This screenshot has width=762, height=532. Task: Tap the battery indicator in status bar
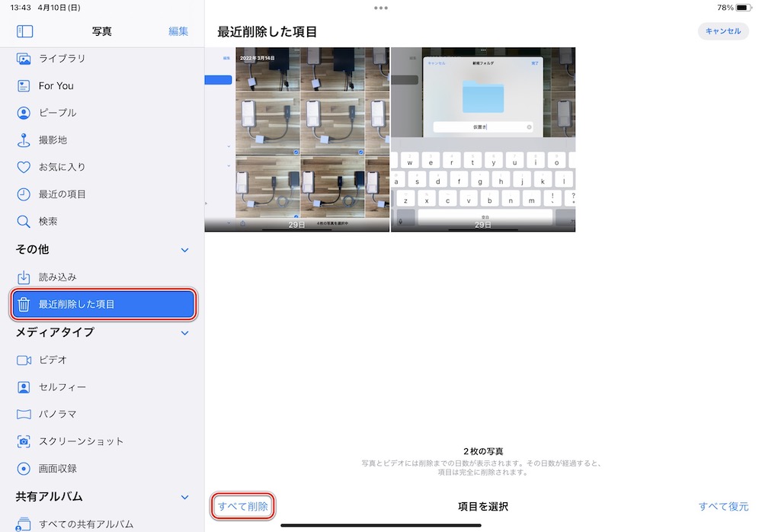(743, 8)
